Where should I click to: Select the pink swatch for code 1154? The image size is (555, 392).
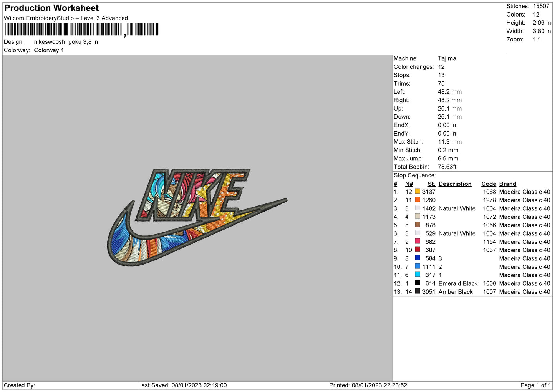point(417,241)
